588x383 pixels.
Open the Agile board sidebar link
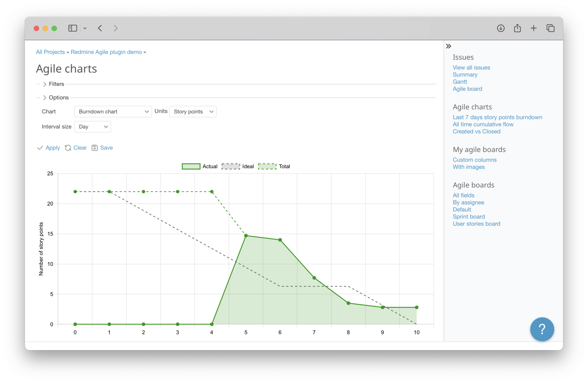[x=467, y=89]
